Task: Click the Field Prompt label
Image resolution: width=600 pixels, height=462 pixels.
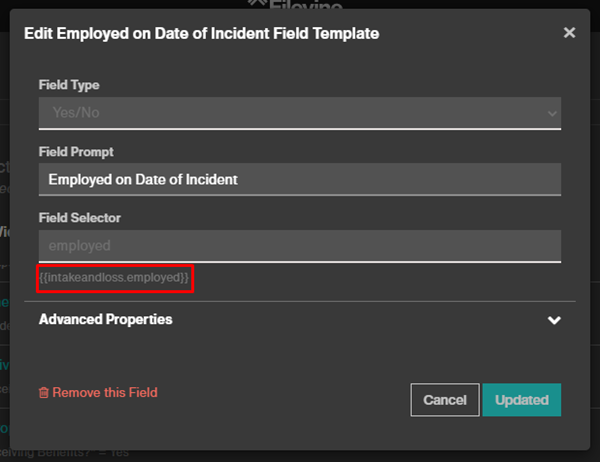Action: [x=76, y=152]
